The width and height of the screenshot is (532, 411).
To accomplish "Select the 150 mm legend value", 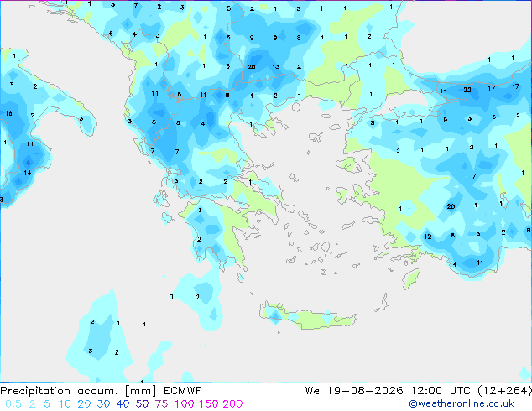I will coord(209,404).
